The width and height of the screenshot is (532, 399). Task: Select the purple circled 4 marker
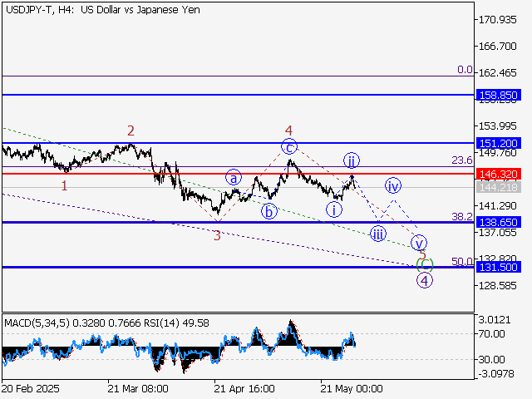click(x=425, y=280)
